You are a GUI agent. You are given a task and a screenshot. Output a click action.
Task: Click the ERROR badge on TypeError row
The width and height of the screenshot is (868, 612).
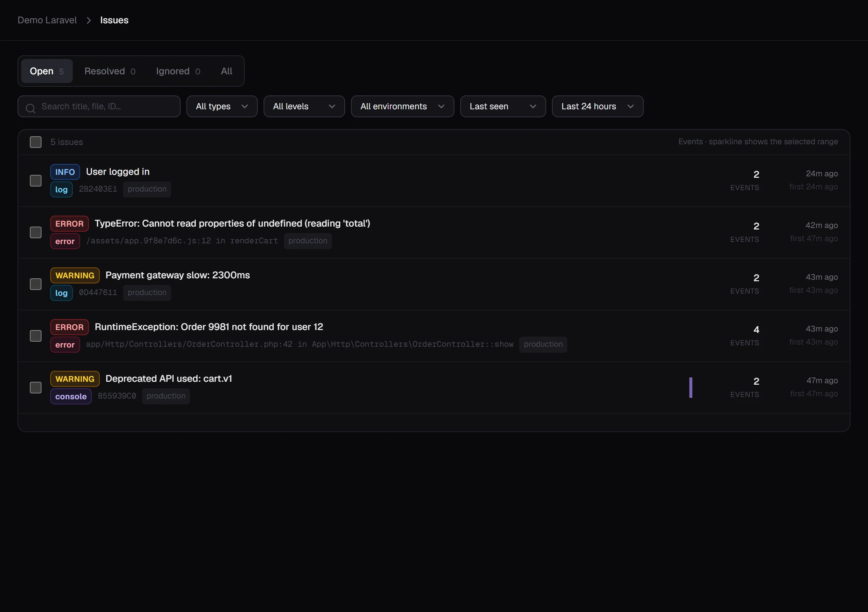click(x=70, y=224)
